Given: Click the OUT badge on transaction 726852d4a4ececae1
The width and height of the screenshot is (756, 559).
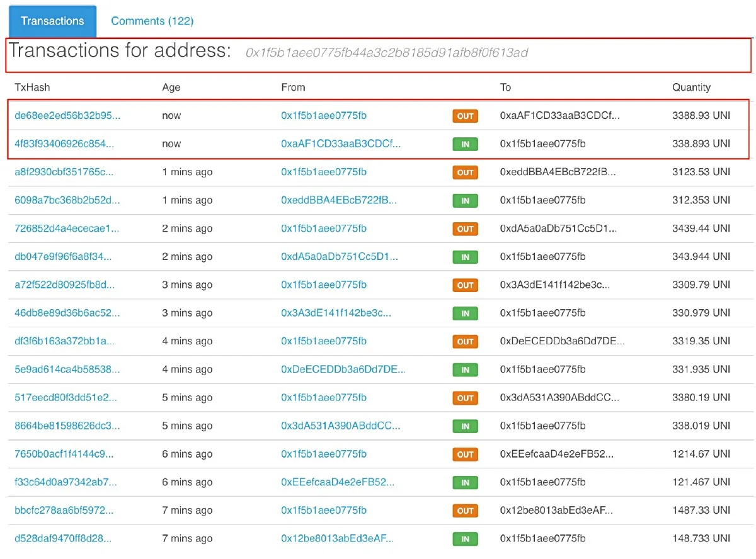Looking at the screenshot, I should (x=465, y=229).
